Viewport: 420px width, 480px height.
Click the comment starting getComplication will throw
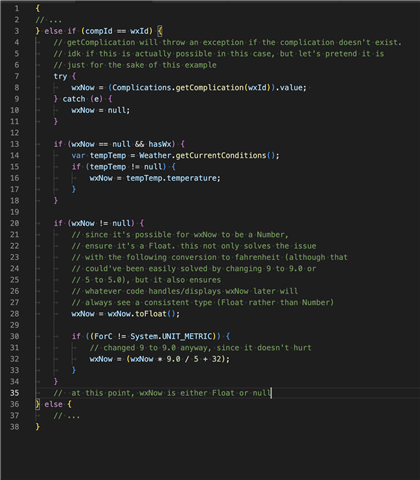point(228,42)
